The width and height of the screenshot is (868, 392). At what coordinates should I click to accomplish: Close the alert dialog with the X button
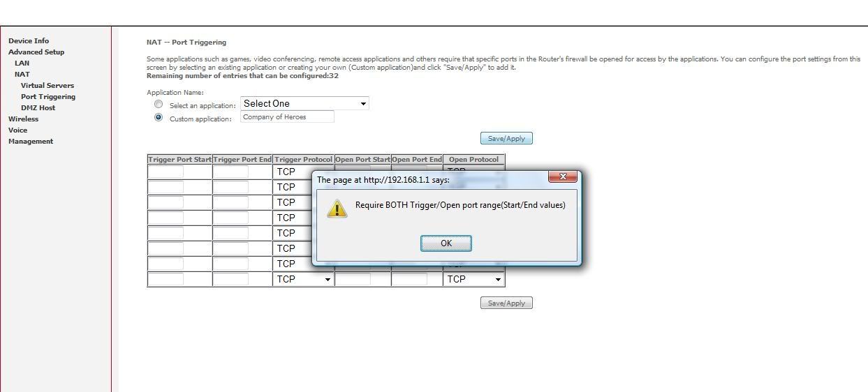(x=563, y=176)
